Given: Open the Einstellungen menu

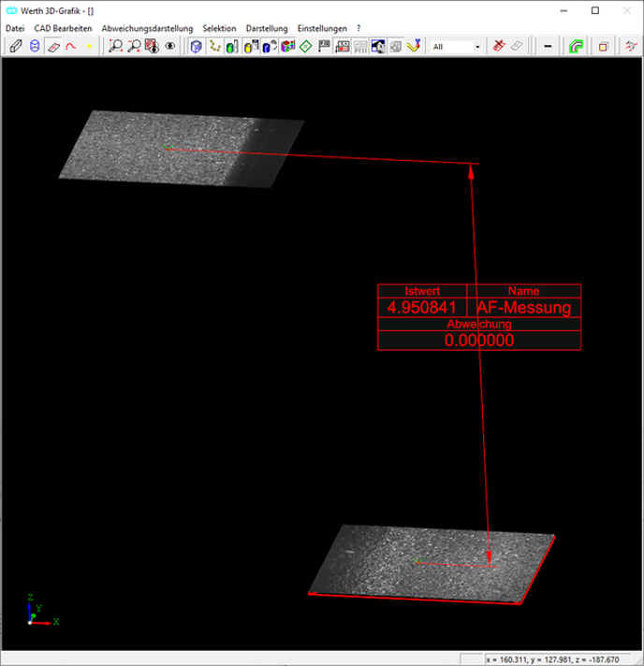Looking at the screenshot, I should [x=322, y=29].
